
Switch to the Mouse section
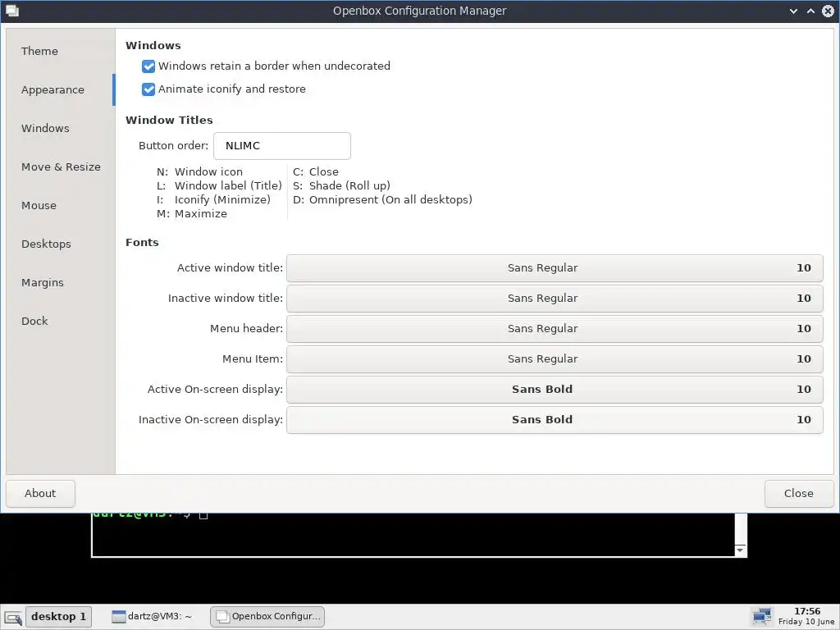[61, 205]
